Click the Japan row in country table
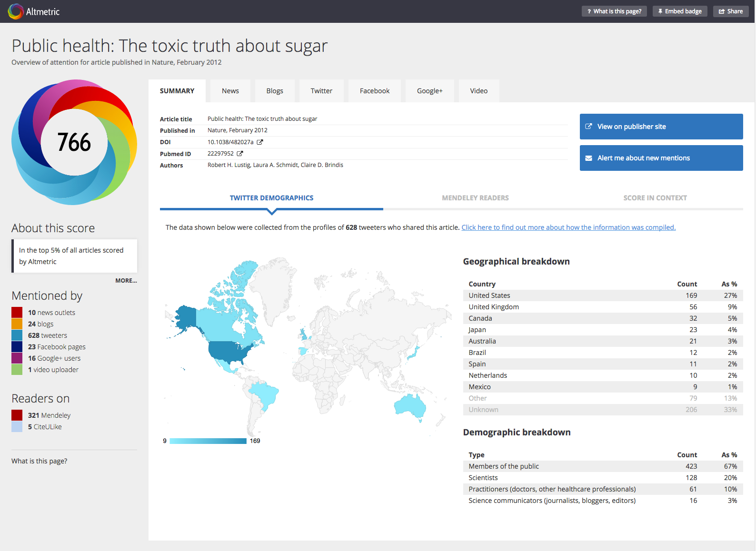Image resolution: width=756 pixels, height=551 pixels. pos(603,330)
